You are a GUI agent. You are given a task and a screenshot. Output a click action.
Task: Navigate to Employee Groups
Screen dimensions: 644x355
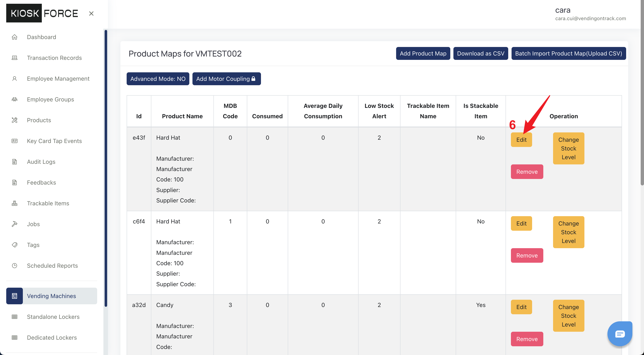pos(50,99)
